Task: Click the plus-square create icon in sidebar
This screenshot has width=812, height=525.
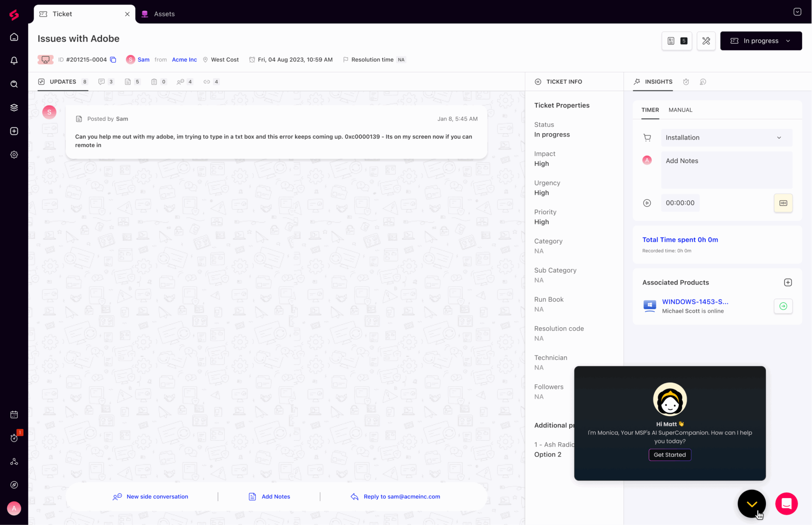Action: 14,131
